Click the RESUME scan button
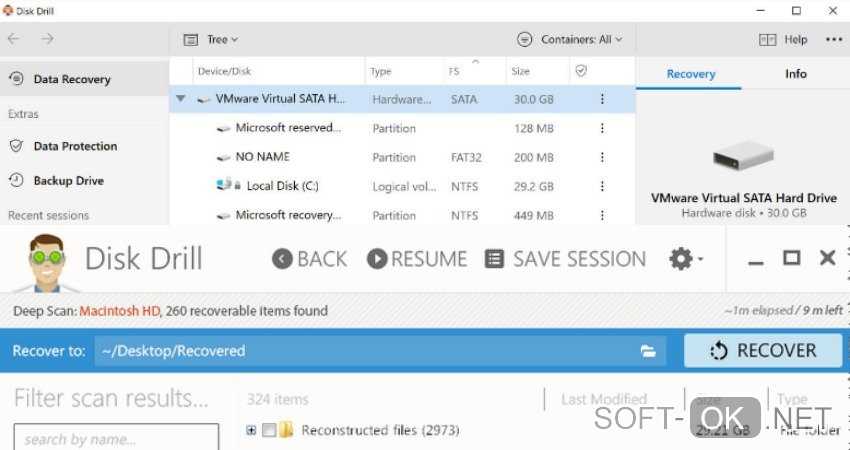Image resolution: width=850 pixels, height=450 pixels. [x=417, y=259]
